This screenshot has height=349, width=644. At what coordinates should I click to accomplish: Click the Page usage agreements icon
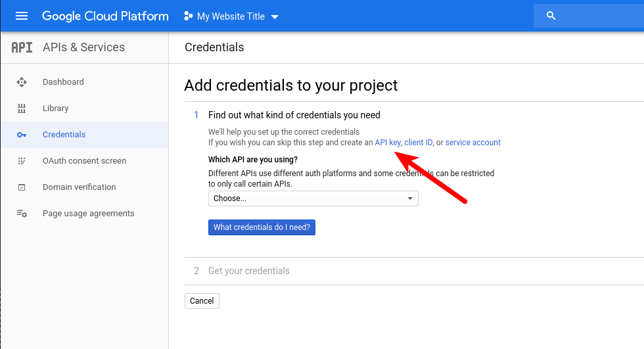[22, 214]
